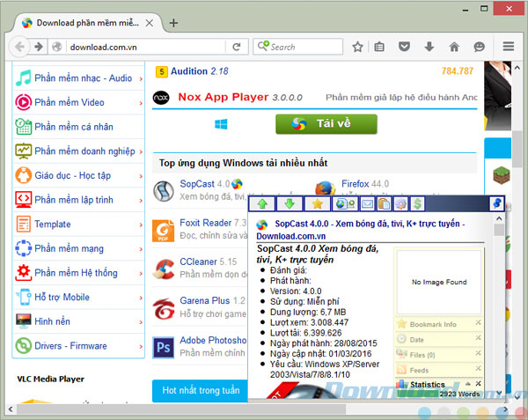Screen dimensions: 528x420
Task: Click the gold star bookmark icon in the preview toolbar
Action: (317, 203)
